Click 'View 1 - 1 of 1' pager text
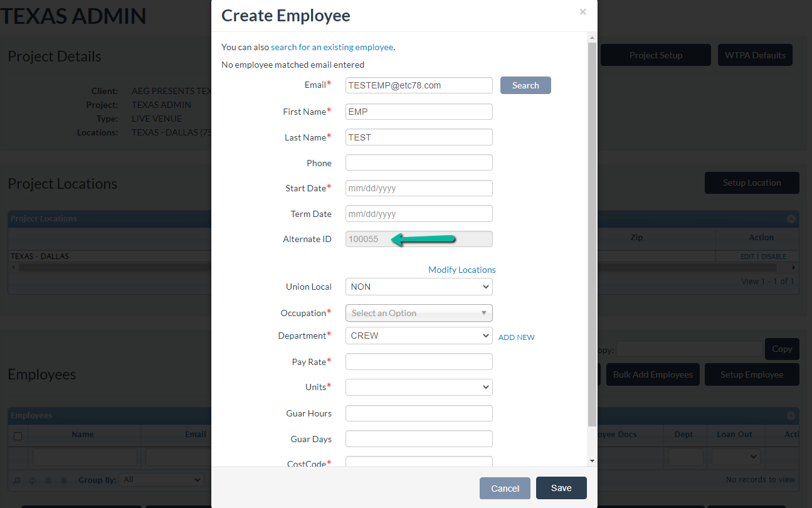 768,282
